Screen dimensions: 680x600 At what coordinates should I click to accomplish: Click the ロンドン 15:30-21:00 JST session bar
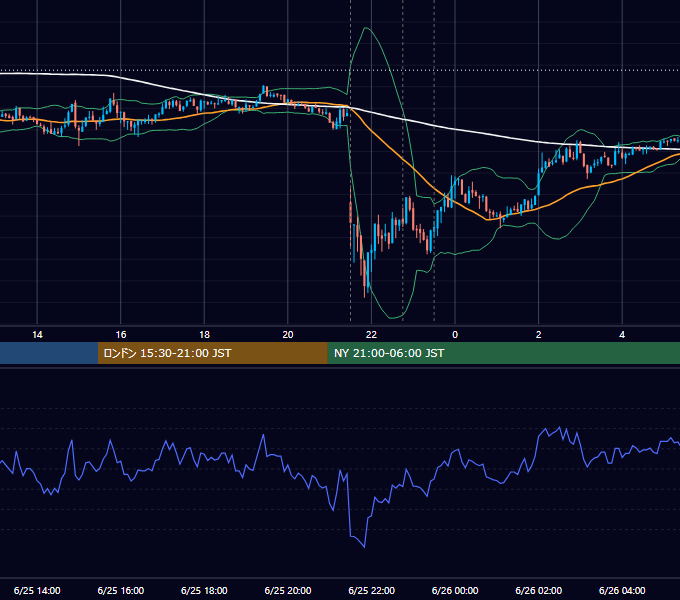coord(212,353)
